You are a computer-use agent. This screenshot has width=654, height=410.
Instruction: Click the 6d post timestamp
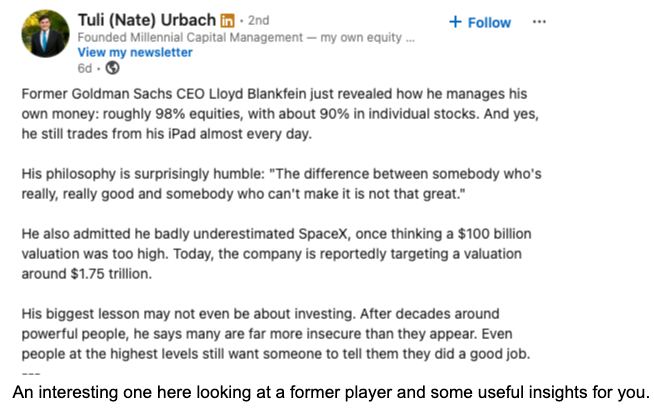click(x=84, y=68)
